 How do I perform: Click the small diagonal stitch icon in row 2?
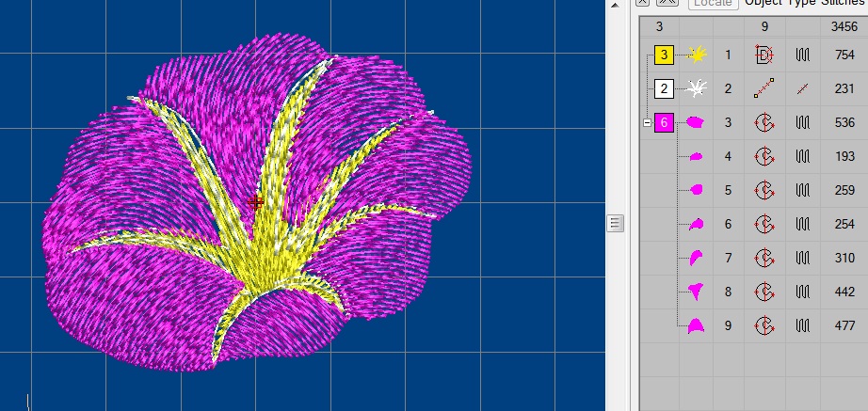coord(803,88)
